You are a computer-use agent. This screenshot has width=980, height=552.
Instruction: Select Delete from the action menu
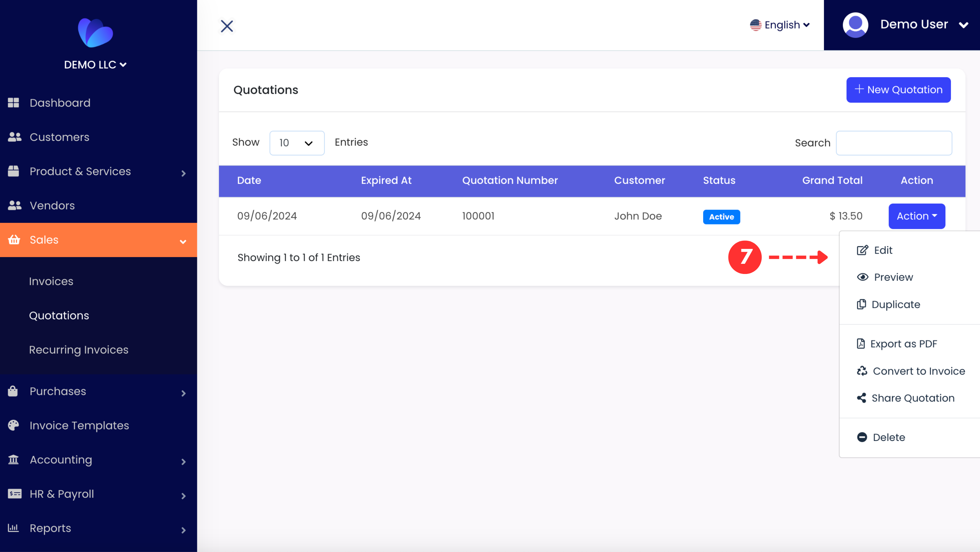pyautogui.click(x=909, y=438)
